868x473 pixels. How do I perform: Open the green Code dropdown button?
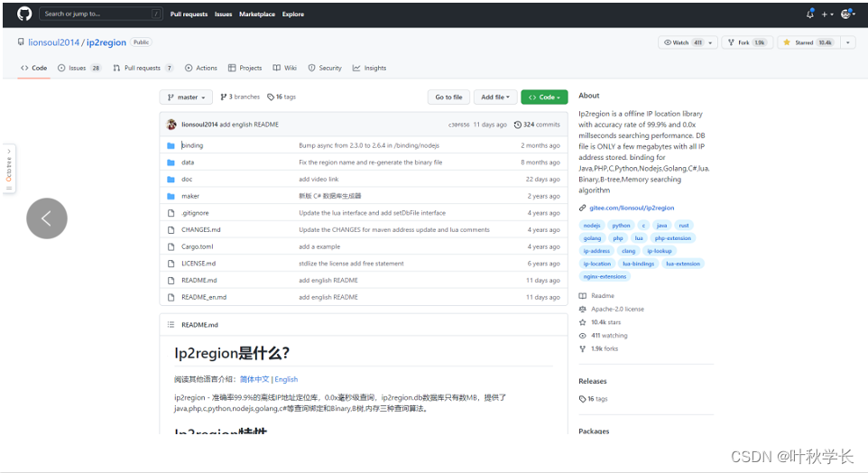544,97
